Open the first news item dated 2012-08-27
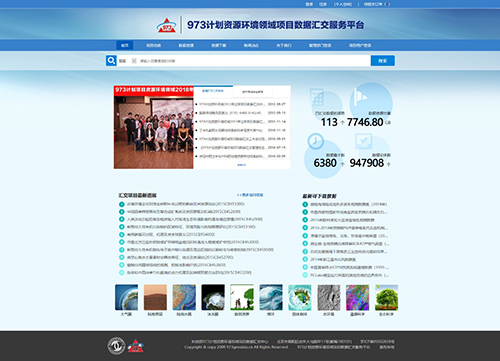 coord(241,104)
